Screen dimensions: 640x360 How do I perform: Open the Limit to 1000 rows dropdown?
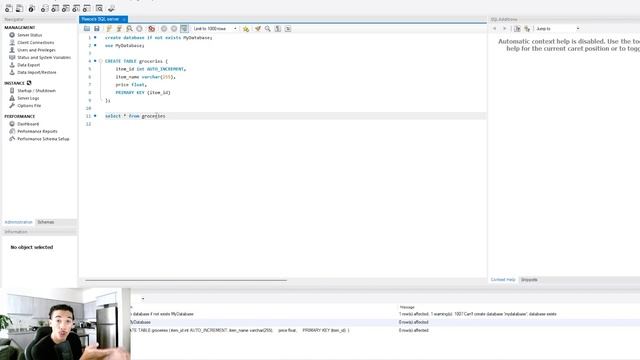pyautogui.click(x=215, y=29)
